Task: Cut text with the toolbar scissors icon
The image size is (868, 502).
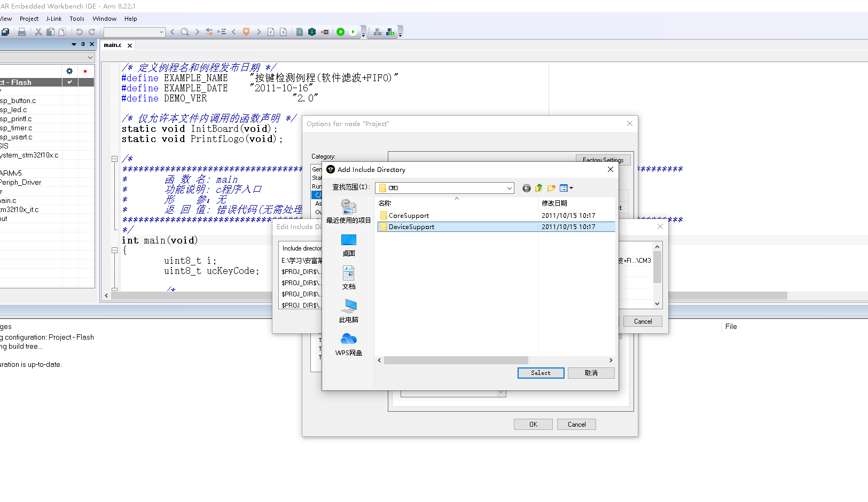Action: click(x=38, y=32)
